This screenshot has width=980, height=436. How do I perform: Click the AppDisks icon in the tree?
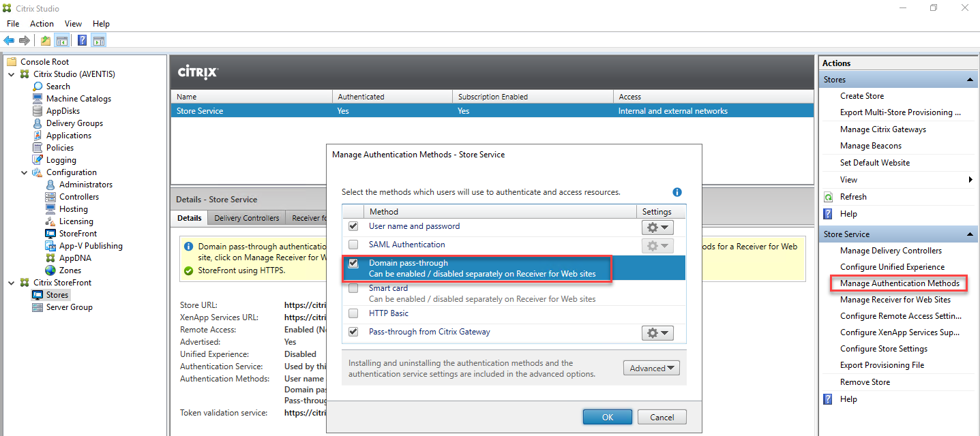coord(38,111)
